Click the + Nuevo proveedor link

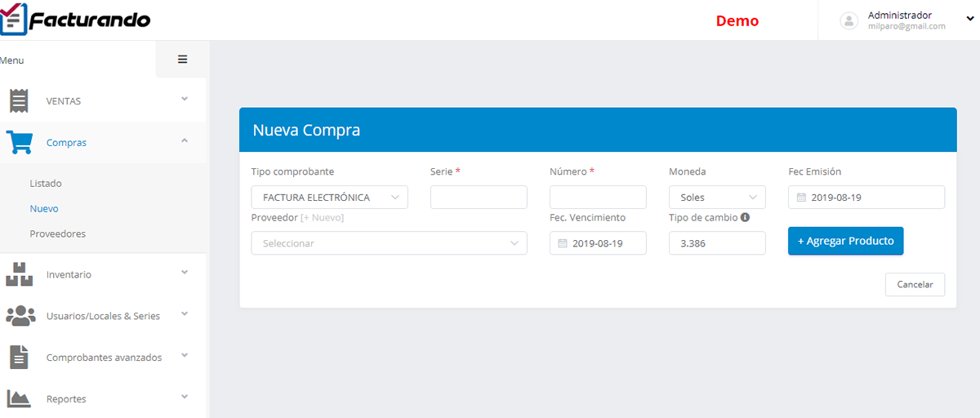(322, 218)
